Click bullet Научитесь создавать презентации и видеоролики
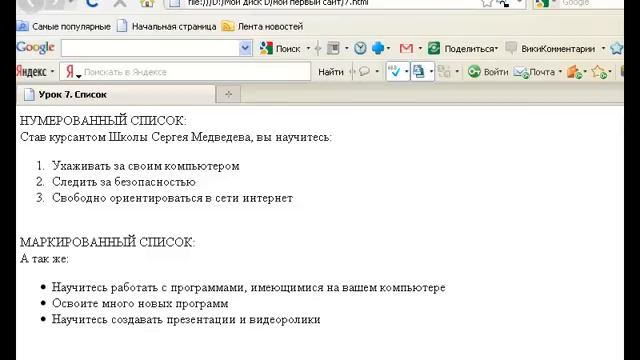Viewport: 640px width, 360px height. [186, 319]
